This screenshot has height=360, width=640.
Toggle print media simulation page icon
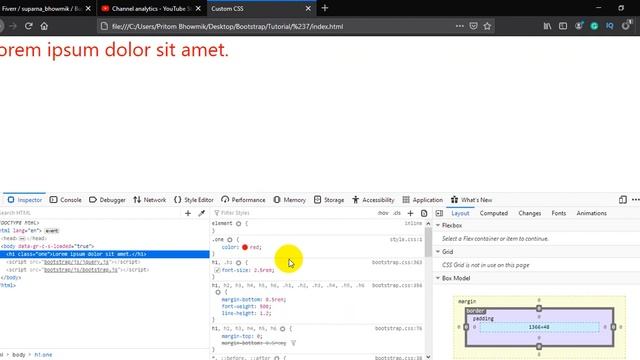(424, 213)
